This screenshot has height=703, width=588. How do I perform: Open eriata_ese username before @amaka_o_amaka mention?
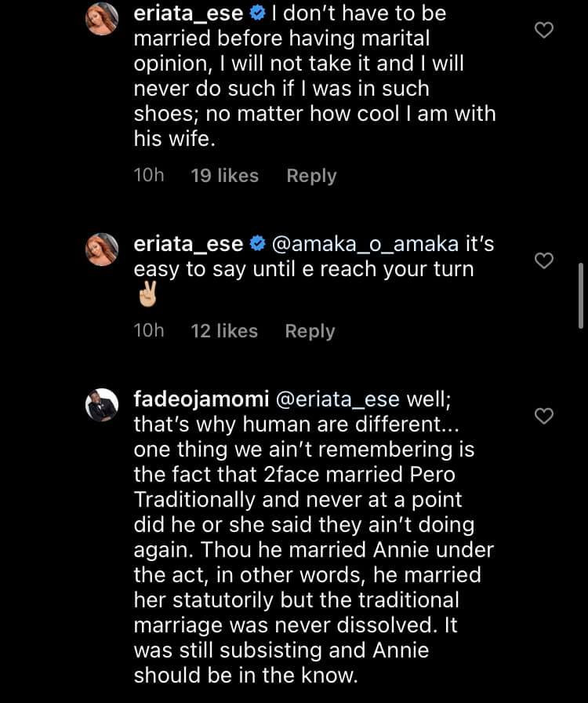tap(188, 244)
